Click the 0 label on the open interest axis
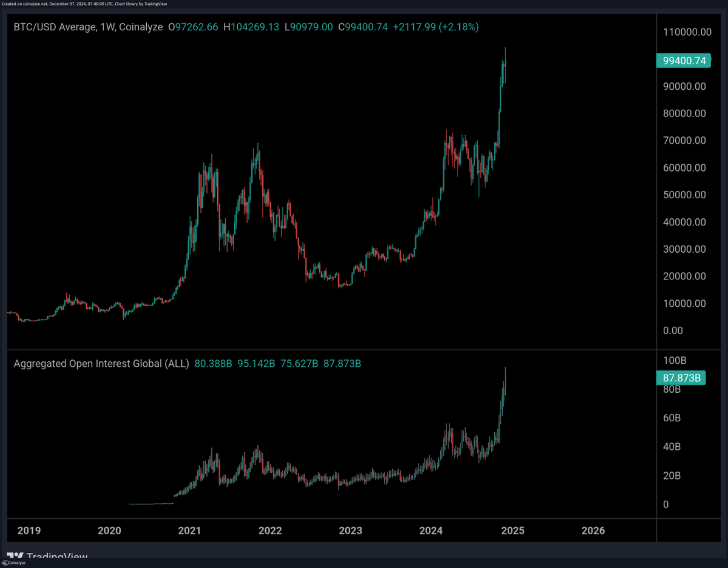728x568 pixels. click(666, 504)
